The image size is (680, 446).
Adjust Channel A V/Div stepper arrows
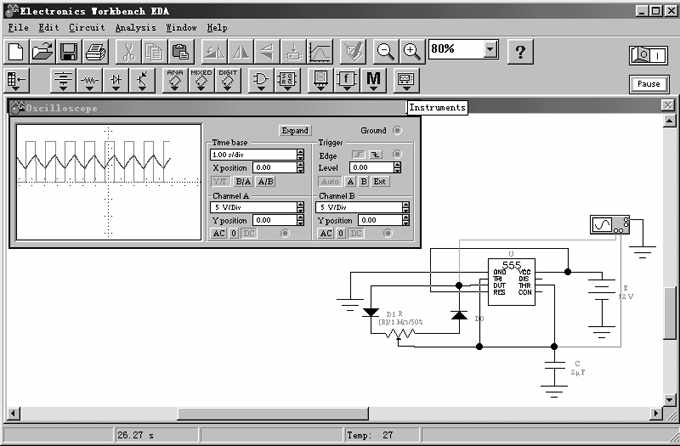point(300,207)
